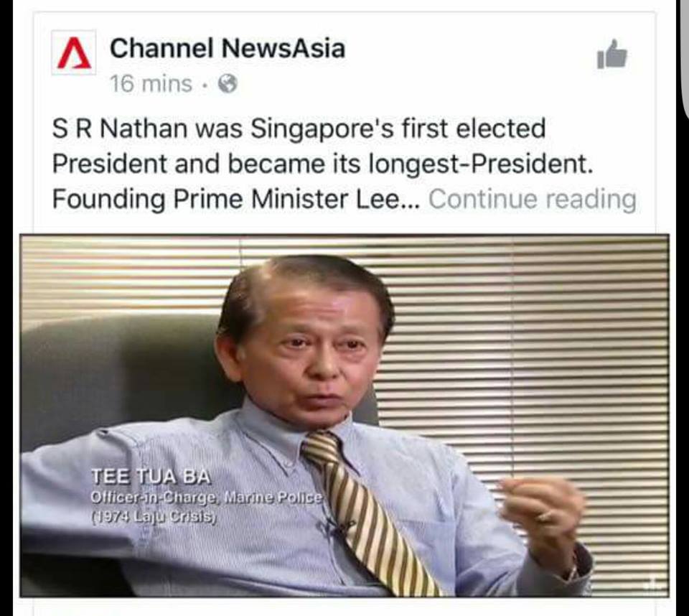Open the post's 16 mins timestamp

pyautogui.click(x=151, y=83)
